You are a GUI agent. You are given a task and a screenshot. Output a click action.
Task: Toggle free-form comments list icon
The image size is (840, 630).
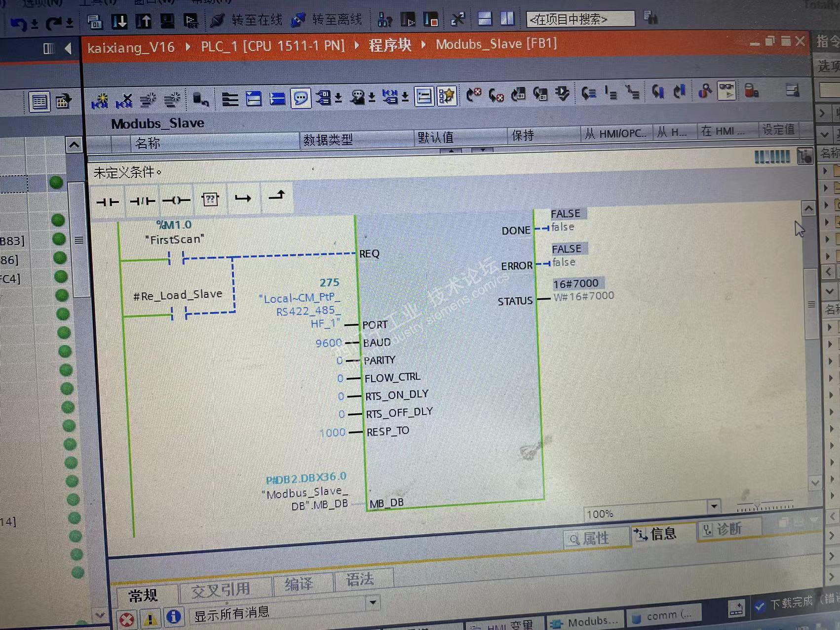423,96
